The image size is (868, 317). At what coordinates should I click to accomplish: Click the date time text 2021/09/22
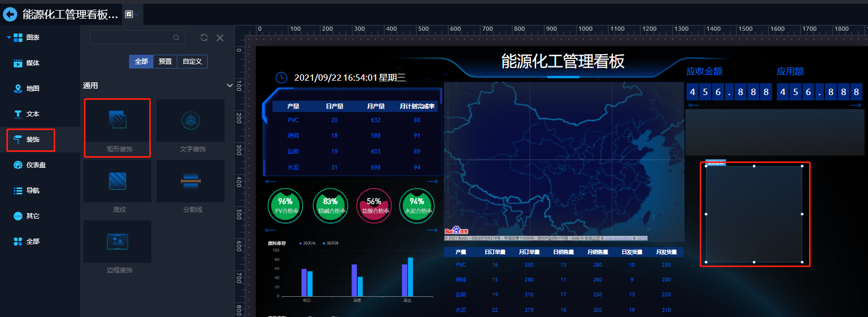pos(350,78)
